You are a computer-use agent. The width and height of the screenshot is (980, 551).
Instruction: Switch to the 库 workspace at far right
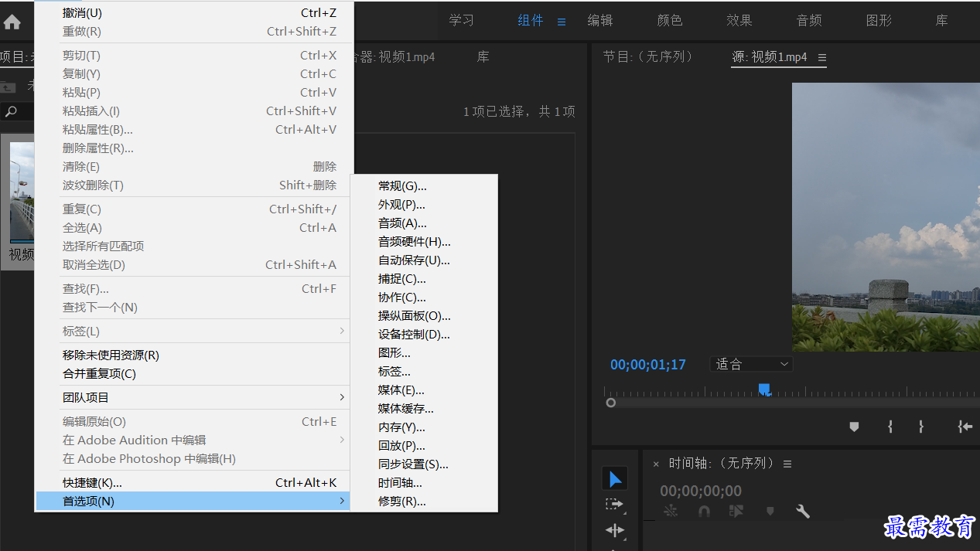click(x=941, y=21)
